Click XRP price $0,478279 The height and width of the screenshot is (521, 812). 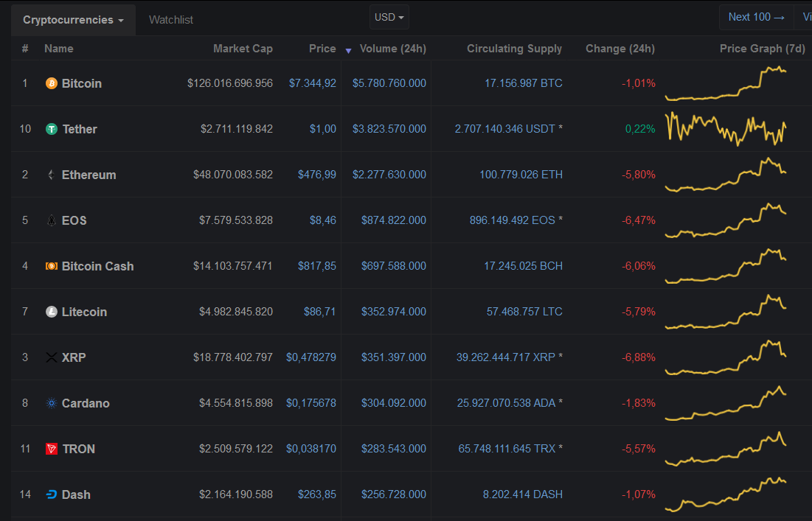(310, 357)
